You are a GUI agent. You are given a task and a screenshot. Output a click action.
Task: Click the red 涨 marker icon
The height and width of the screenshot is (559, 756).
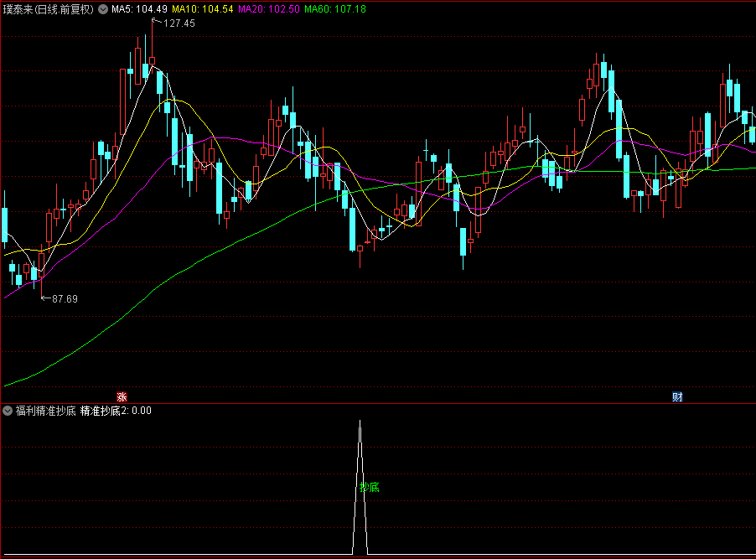[x=122, y=397]
